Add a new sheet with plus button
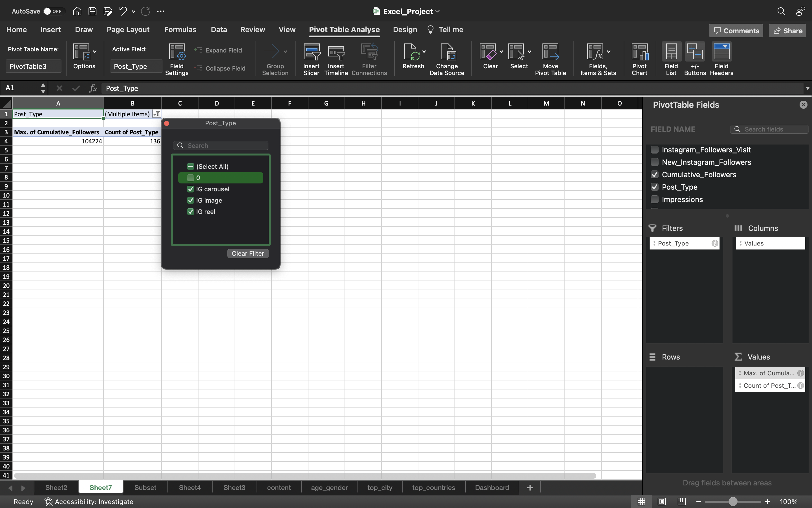This screenshot has height=508, width=812. [530, 487]
